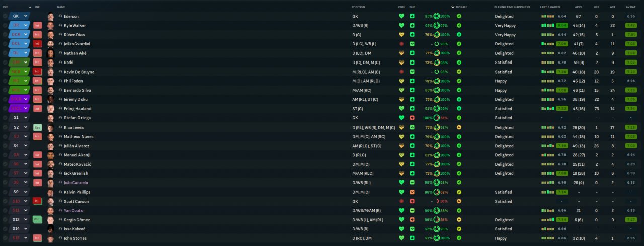Click Ederson's green heart condition icon
The height and width of the screenshot is (246, 644).
(x=401, y=16)
